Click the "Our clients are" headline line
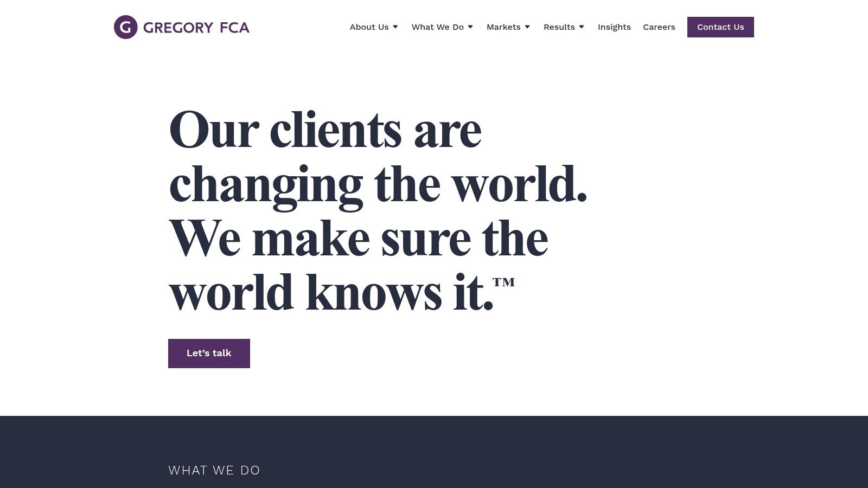 (x=325, y=130)
